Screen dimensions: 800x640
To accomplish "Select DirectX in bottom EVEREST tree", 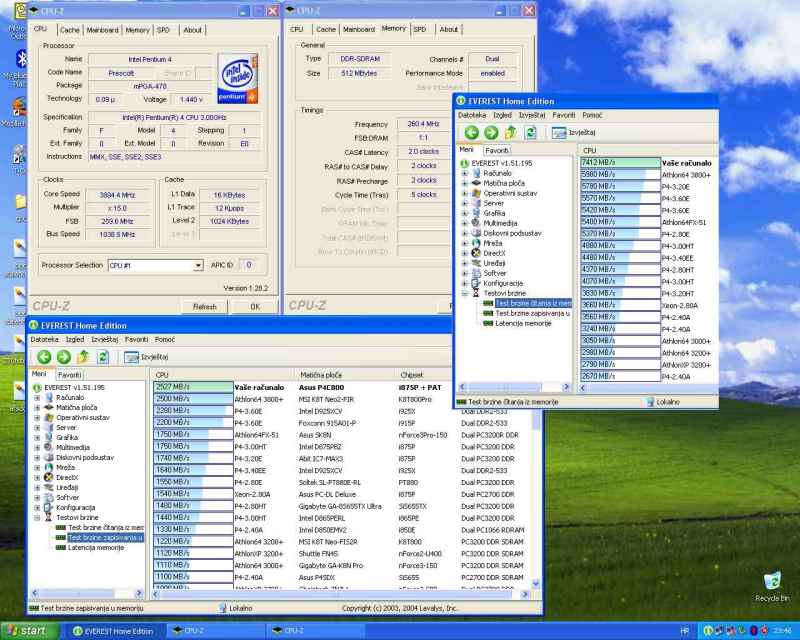I will (x=67, y=477).
